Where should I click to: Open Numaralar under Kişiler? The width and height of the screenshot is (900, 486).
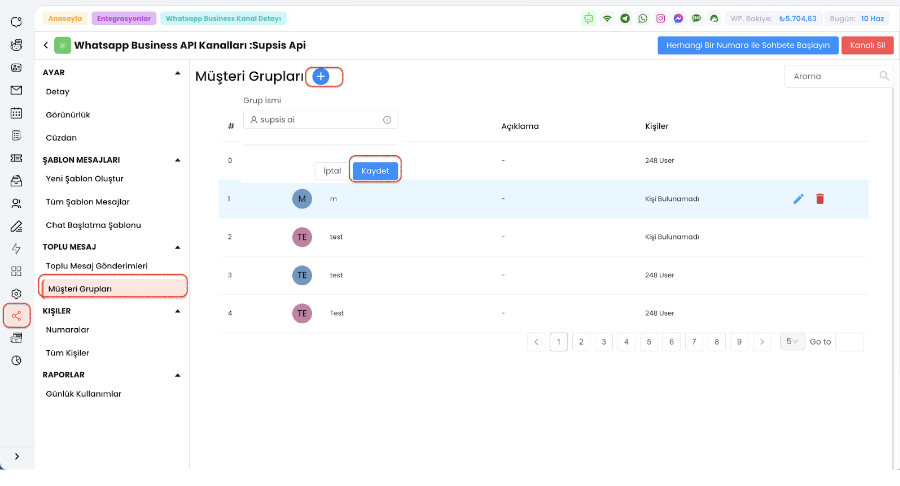tap(67, 330)
